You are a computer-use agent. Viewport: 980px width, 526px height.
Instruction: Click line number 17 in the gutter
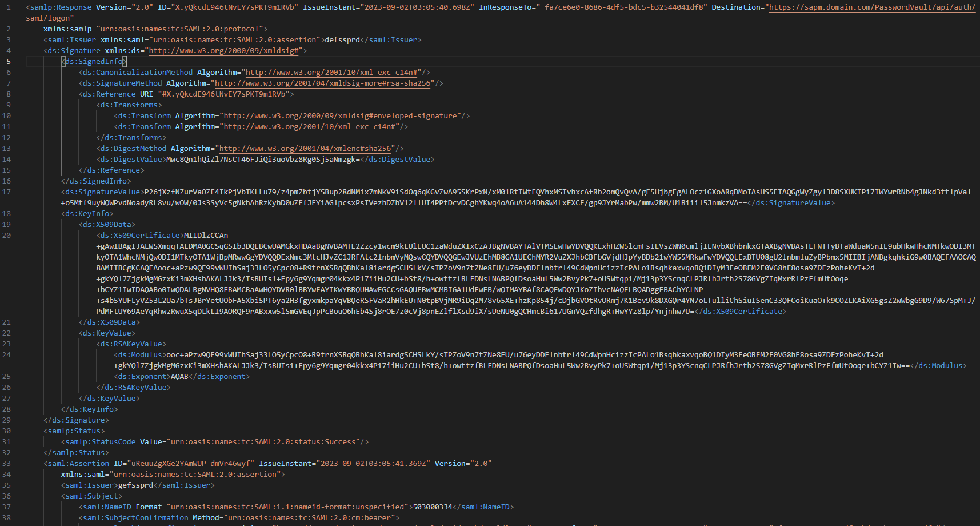pos(8,192)
